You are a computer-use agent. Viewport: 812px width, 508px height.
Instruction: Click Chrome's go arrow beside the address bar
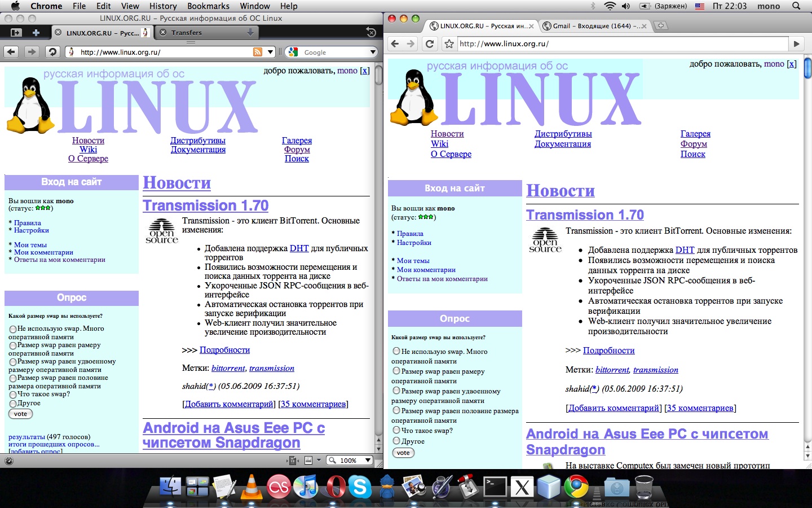point(796,44)
